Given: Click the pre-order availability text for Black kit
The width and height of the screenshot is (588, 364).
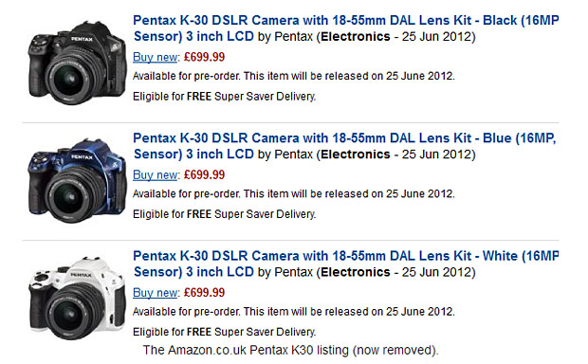Looking at the screenshot, I should (x=294, y=76).
